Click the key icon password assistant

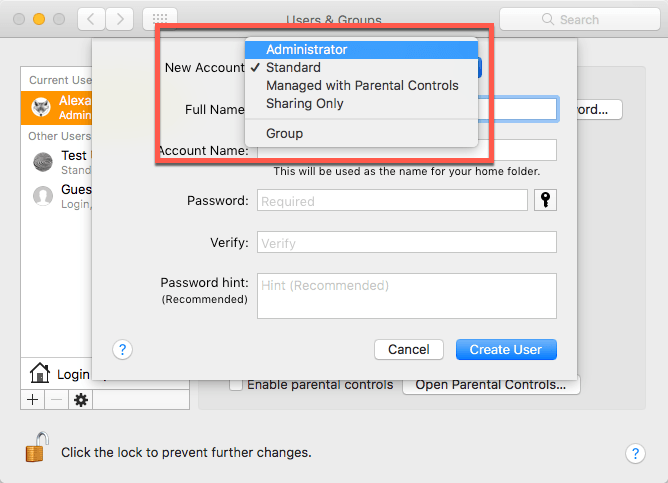pyautogui.click(x=546, y=201)
